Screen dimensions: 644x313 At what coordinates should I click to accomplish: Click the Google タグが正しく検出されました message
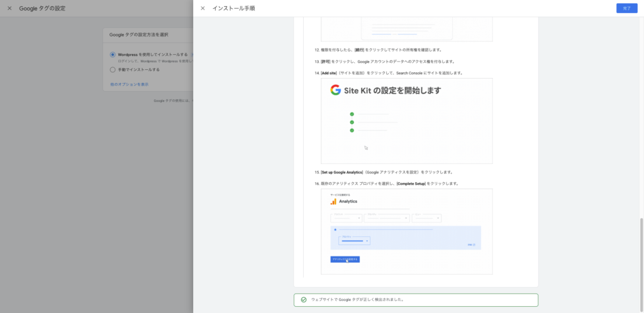coord(357,300)
